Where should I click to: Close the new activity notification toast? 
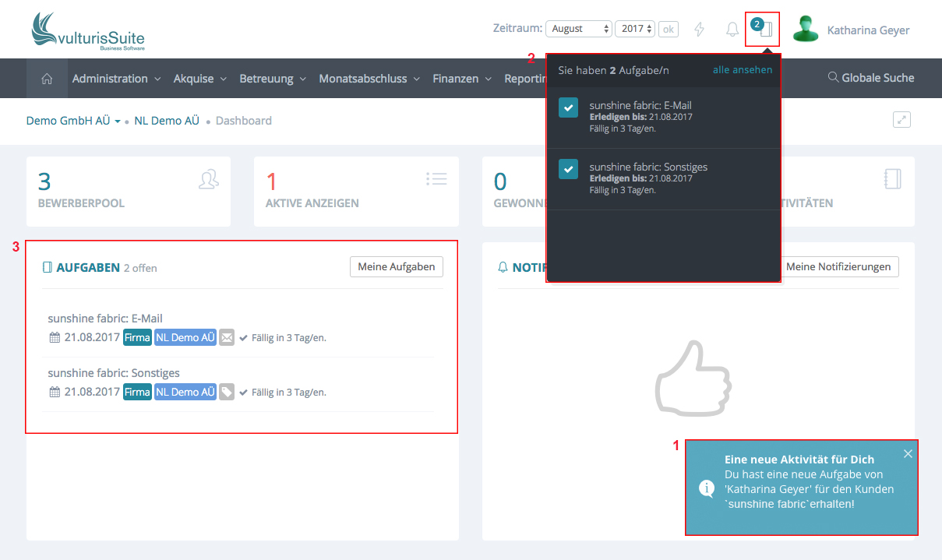[x=908, y=454]
